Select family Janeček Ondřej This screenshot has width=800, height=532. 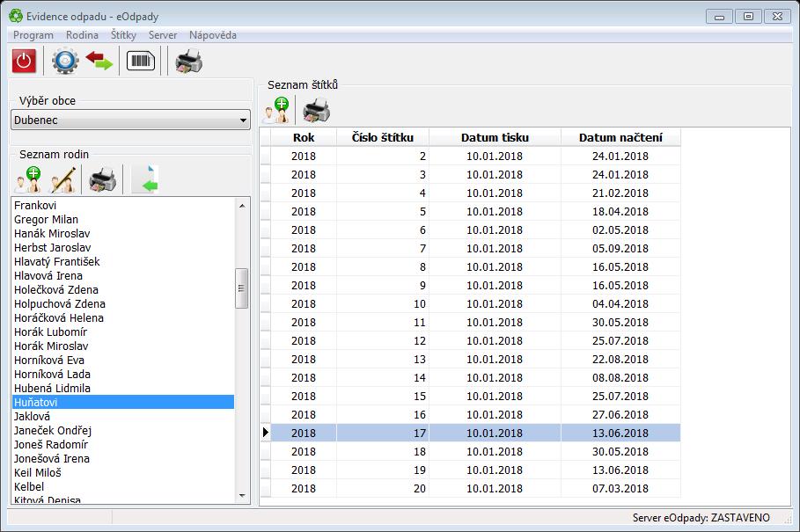coord(123,431)
